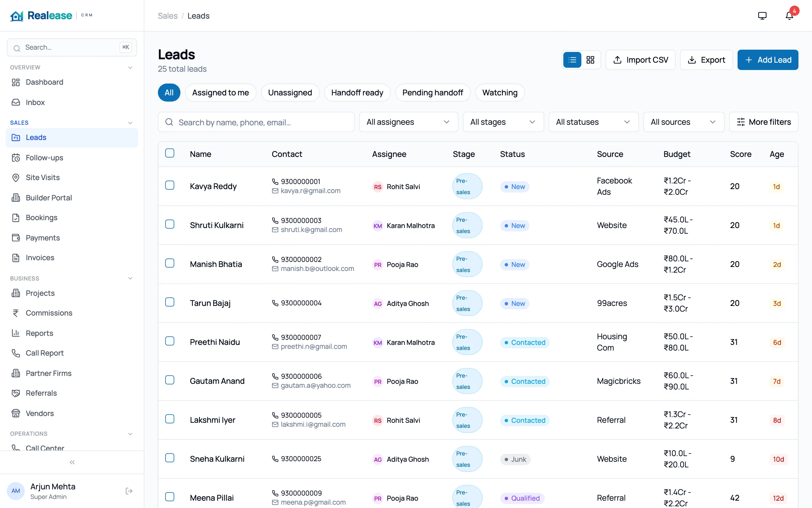Focus the lead search by name field
The image size is (812, 508).
coord(256,122)
